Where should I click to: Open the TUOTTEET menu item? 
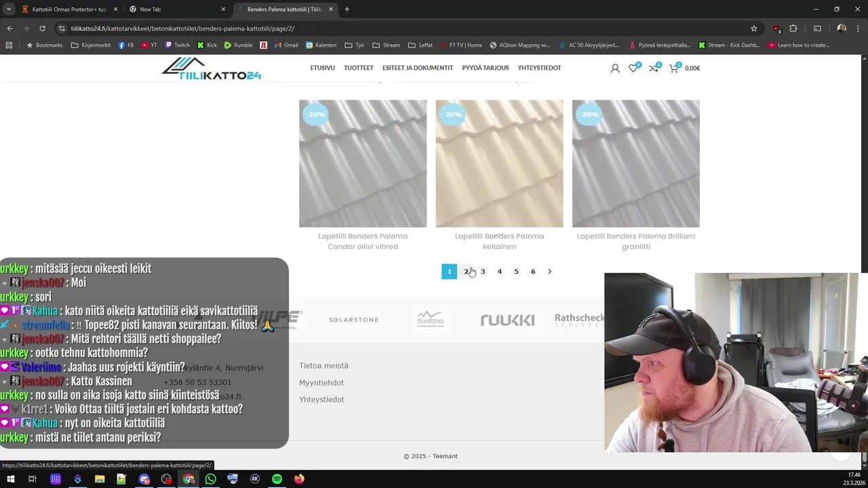point(359,68)
